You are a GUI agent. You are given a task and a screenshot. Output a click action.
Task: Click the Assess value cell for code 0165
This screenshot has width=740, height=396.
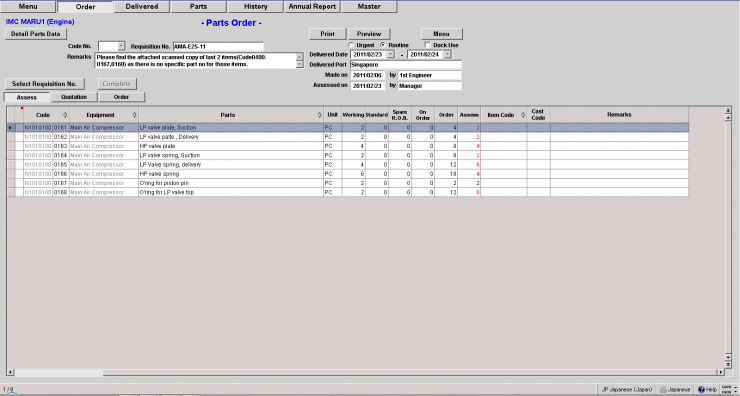point(469,165)
